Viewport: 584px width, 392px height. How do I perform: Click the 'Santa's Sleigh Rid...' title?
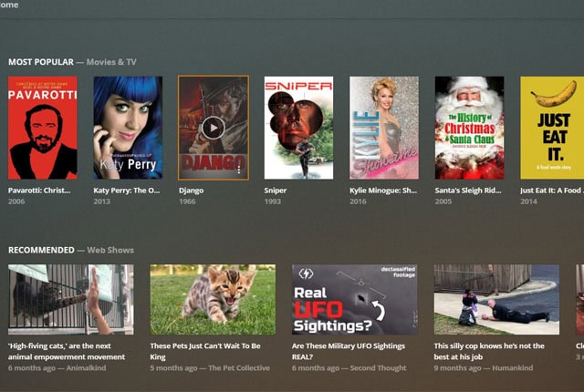pos(468,191)
